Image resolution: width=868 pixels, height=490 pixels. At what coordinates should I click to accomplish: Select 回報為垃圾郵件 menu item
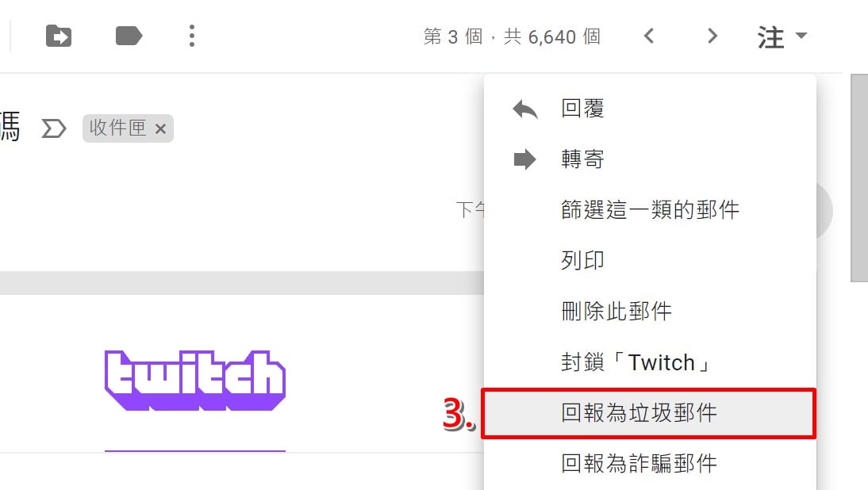(650, 413)
